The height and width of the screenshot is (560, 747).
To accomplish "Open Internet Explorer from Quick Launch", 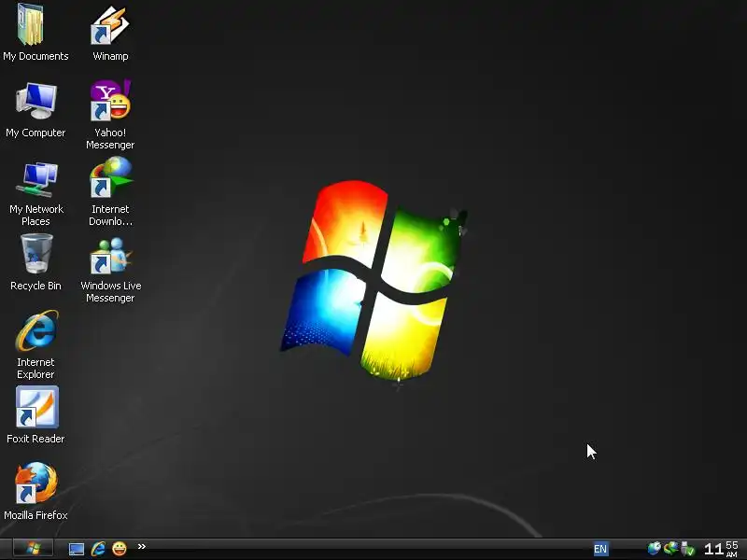I will pos(98,549).
